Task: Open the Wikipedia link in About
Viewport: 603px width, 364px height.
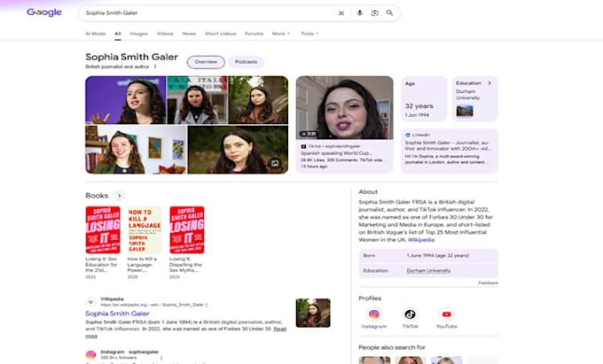Action: click(x=421, y=240)
